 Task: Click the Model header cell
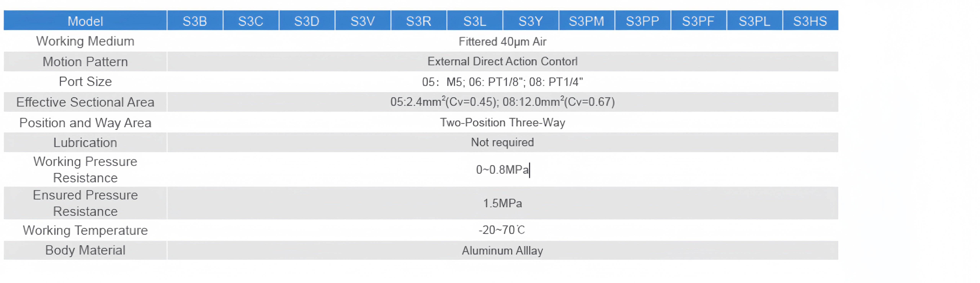pos(85,20)
